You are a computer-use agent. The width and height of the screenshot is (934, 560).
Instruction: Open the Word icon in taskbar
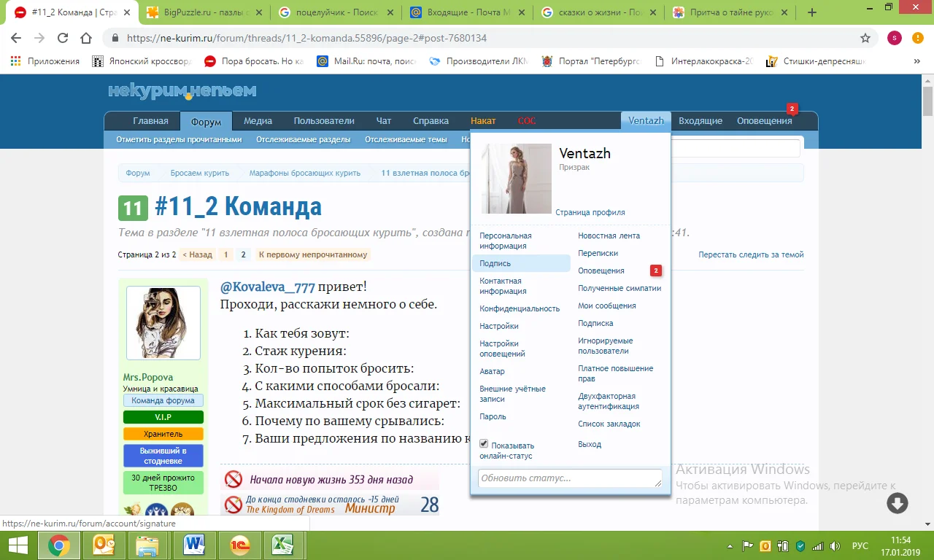(194, 545)
